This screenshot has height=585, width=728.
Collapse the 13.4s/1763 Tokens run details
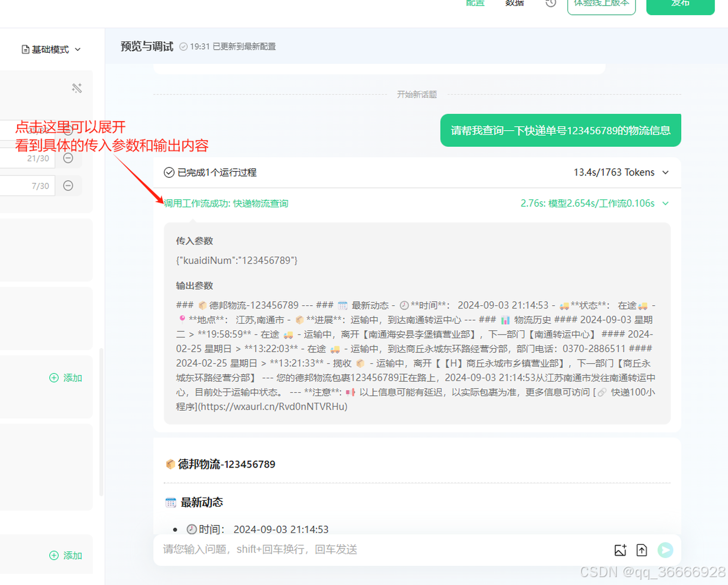tap(666, 172)
